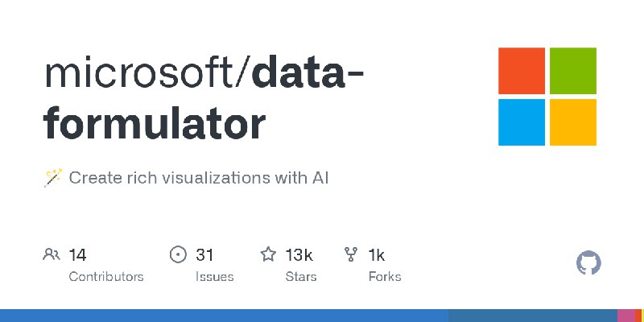Click the blue square of Microsoft logo

click(522, 122)
